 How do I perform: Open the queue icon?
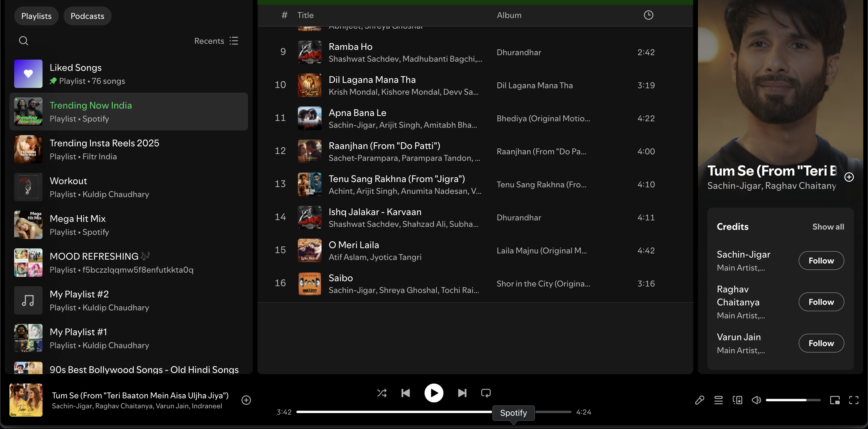point(718,400)
